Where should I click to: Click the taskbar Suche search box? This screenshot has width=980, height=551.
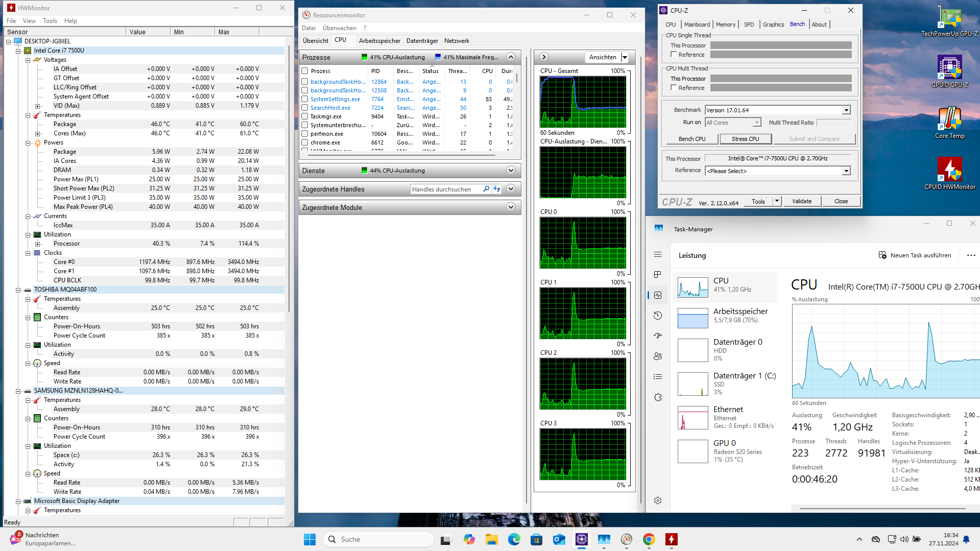[378, 539]
